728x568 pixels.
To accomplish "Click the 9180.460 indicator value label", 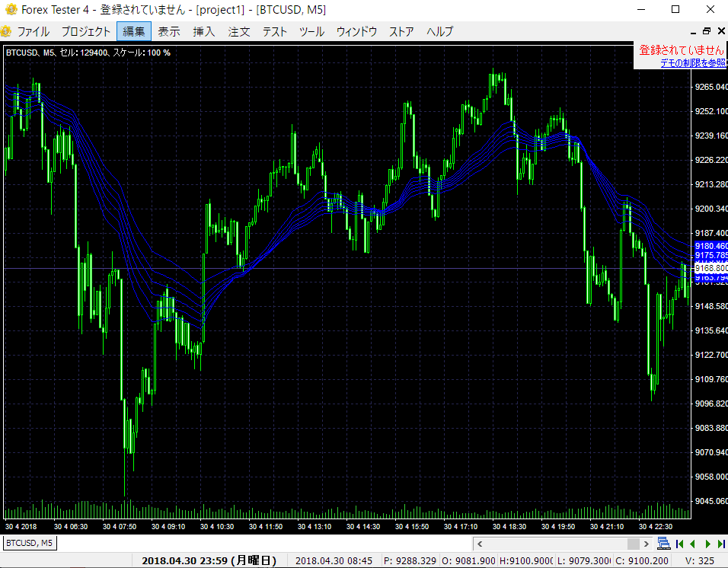I will pyautogui.click(x=710, y=246).
